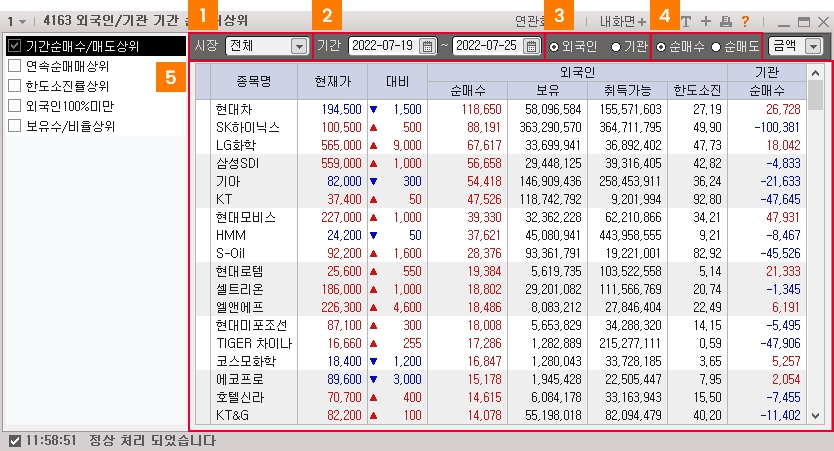834x451 pixels.
Task: Check the 연속순매매상위 checkbox
Action: [x=15, y=66]
